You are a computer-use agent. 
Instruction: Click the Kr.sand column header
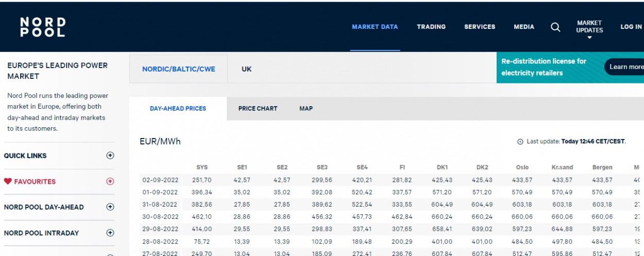point(562,167)
